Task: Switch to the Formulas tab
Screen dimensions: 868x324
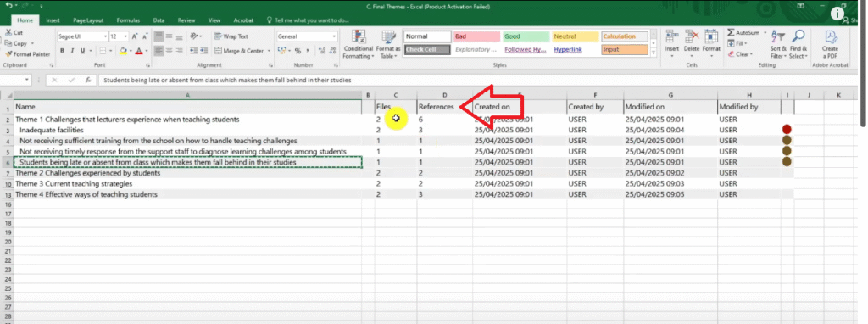Action: [x=128, y=20]
